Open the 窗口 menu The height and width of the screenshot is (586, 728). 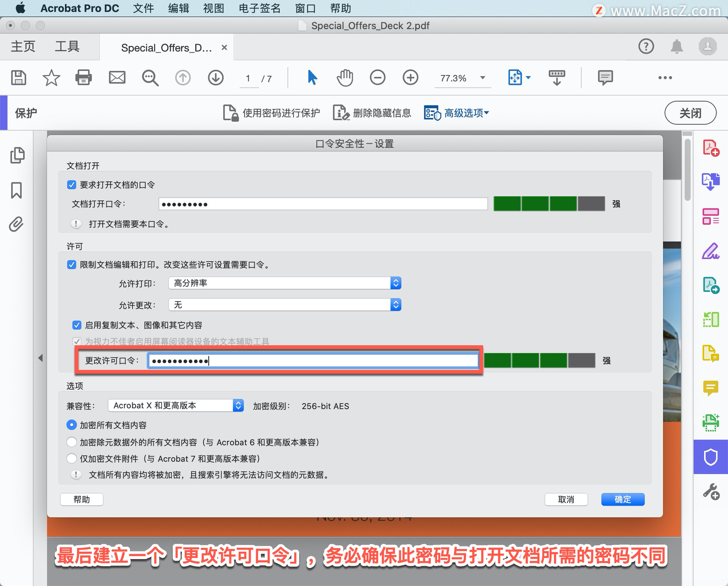pyautogui.click(x=306, y=8)
